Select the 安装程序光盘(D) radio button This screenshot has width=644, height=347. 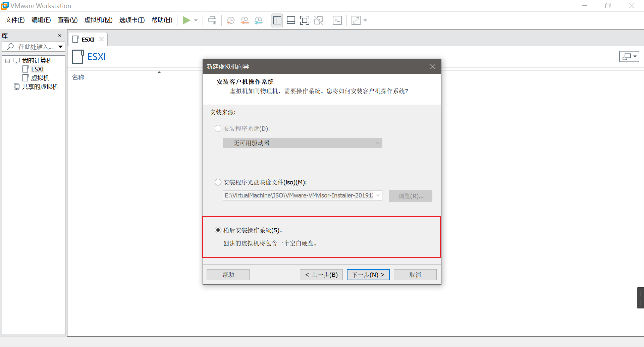coord(218,129)
